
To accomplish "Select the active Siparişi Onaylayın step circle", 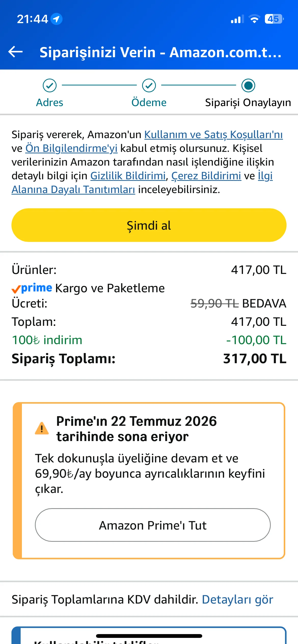I will click(x=248, y=85).
